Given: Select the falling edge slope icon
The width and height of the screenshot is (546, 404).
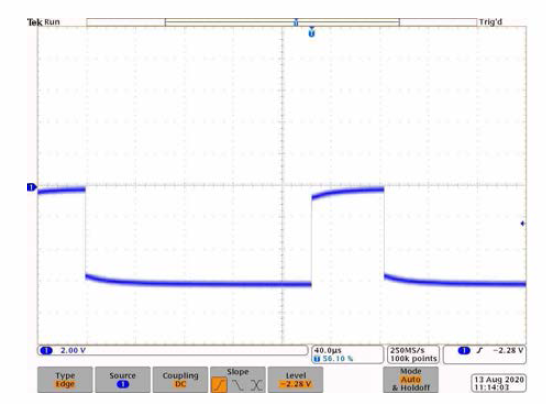Looking at the screenshot, I should tap(238, 385).
